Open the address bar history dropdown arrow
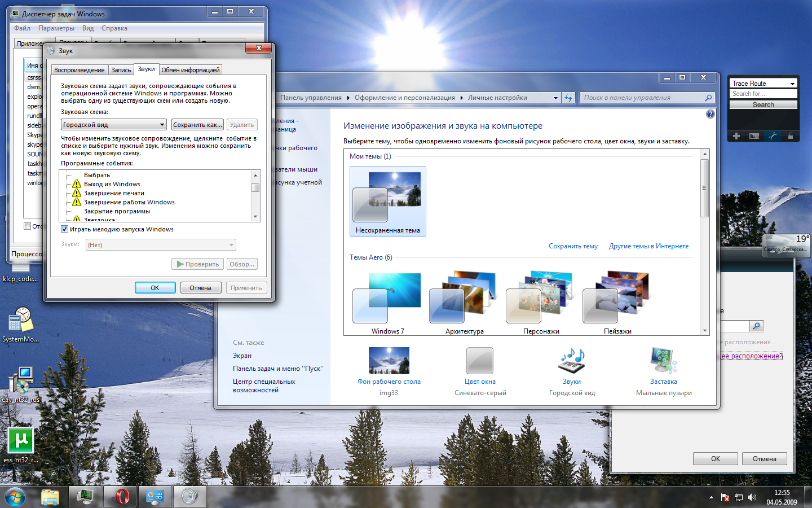812x508 pixels. pyautogui.click(x=555, y=98)
